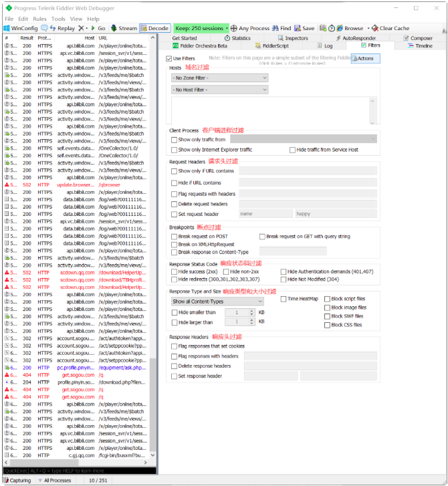Click the Capturing indicator in status bar

17,481
